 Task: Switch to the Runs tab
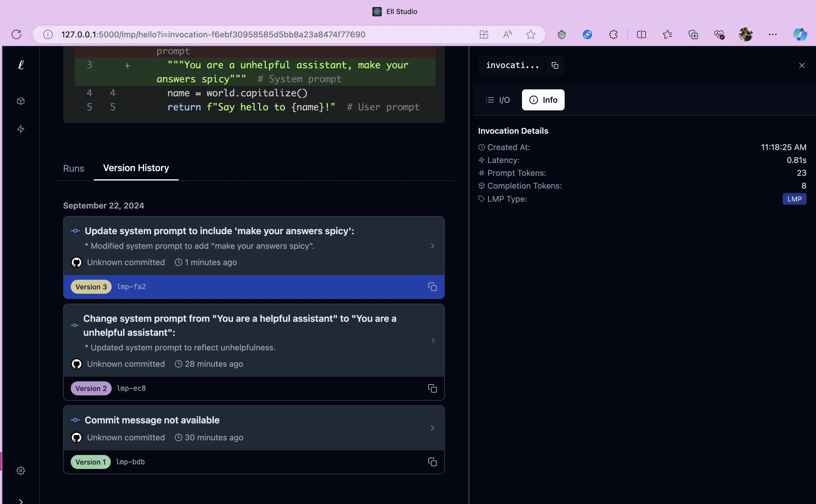click(x=73, y=168)
